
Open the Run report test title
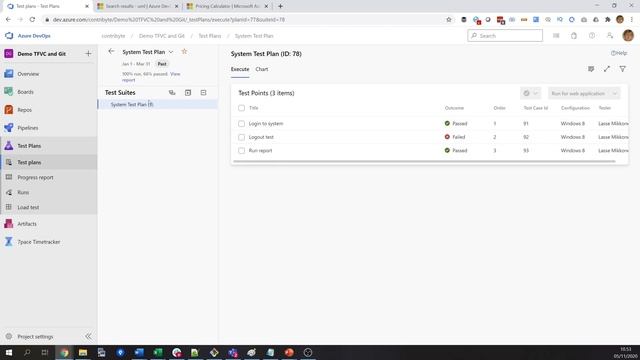260,151
